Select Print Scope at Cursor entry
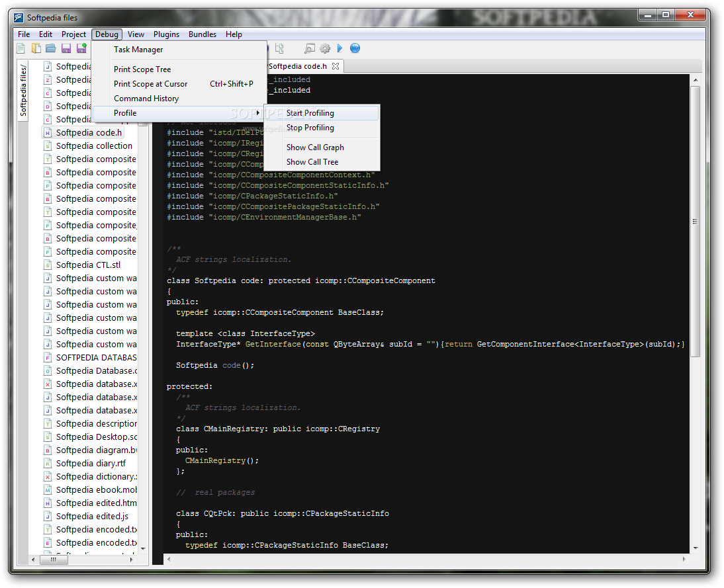The width and height of the screenshot is (724, 588). tap(179, 84)
